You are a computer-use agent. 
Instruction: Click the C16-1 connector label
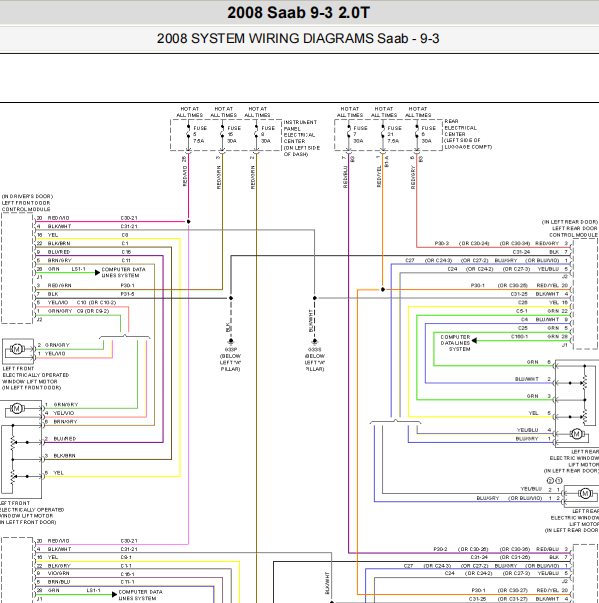tap(128, 574)
